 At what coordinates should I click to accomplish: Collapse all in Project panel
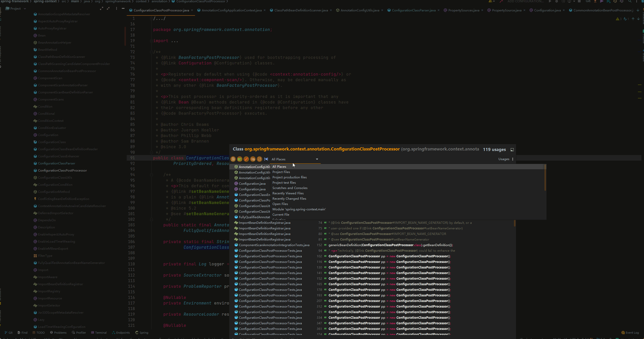[108, 9]
